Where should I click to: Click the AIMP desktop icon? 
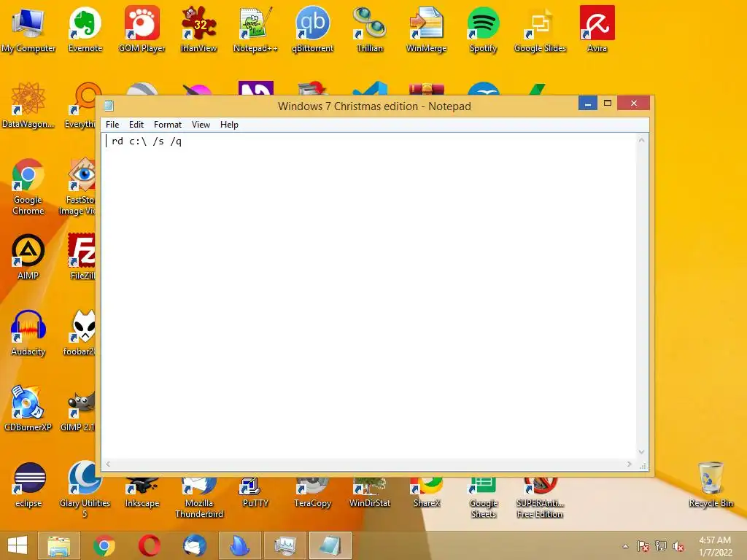28,257
